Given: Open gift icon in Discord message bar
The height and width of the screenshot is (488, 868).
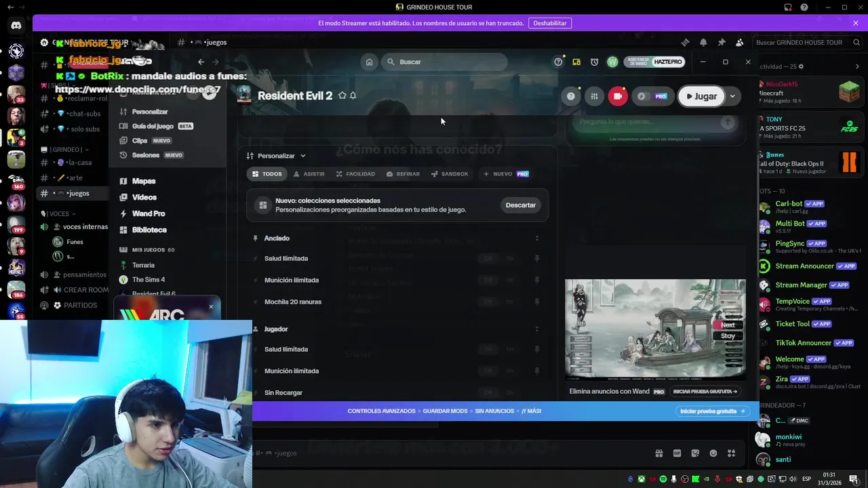Looking at the screenshot, I should pos(658,453).
